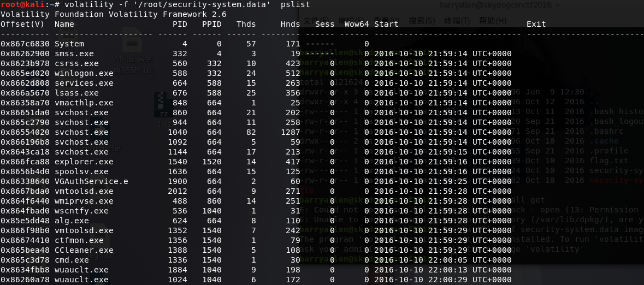Click the Exit column header
Image resolution: width=644 pixels, height=285 pixels.
pos(536,24)
